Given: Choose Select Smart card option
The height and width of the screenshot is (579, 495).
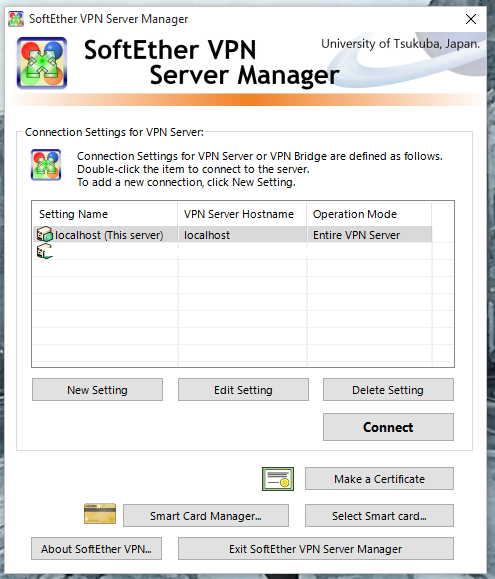Looking at the screenshot, I should pos(379,515).
